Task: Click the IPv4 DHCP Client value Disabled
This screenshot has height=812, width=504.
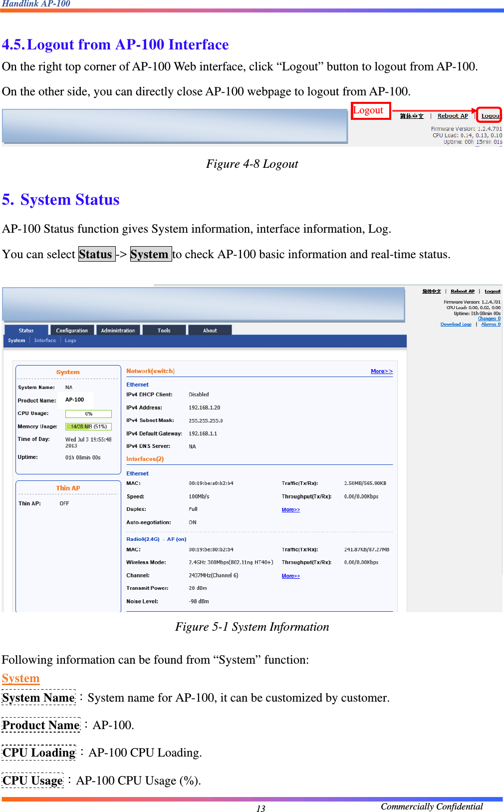Action: tap(199, 395)
